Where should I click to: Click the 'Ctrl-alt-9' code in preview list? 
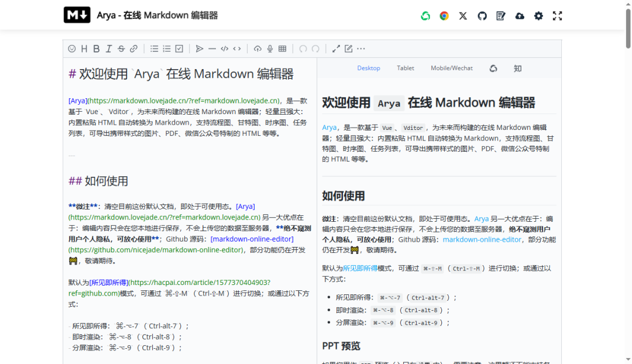coord(421,323)
